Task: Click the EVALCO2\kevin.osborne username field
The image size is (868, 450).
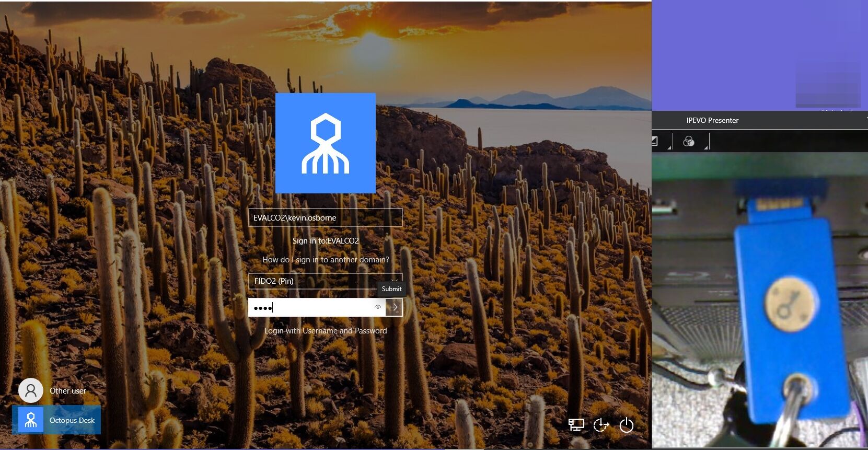Action: point(325,217)
